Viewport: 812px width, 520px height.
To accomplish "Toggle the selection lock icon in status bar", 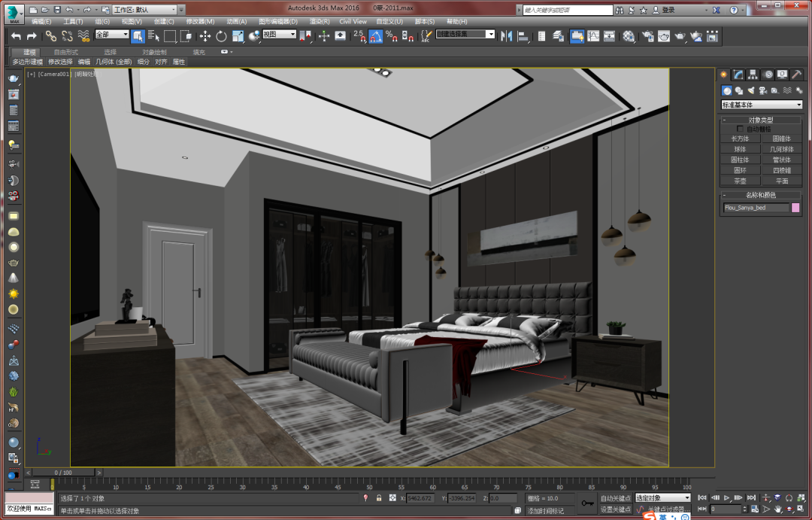I will coord(379,498).
